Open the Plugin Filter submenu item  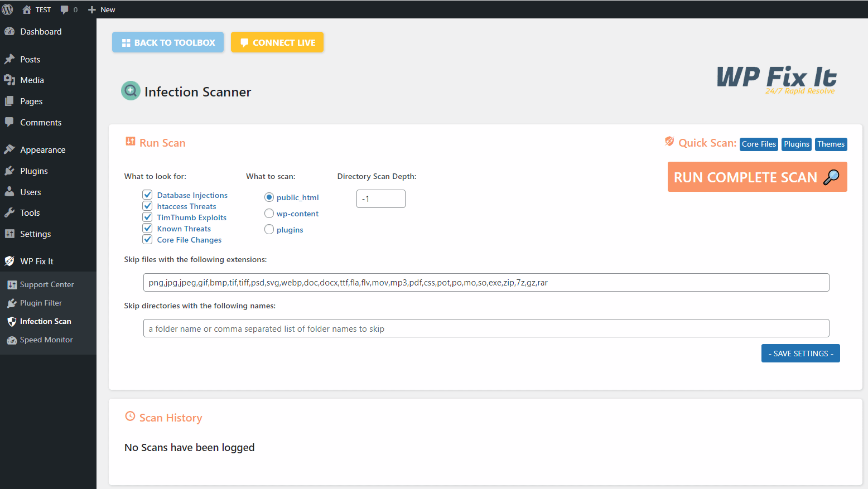coord(48,303)
